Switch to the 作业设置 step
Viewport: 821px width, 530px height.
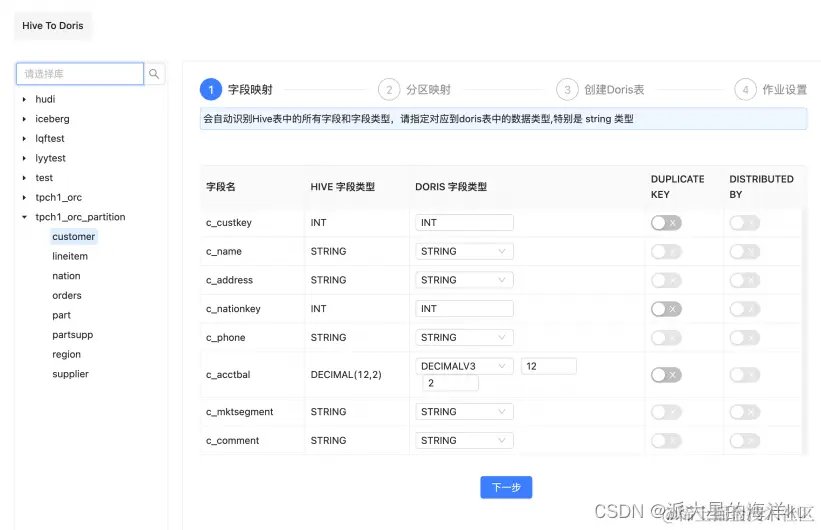[784, 90]
